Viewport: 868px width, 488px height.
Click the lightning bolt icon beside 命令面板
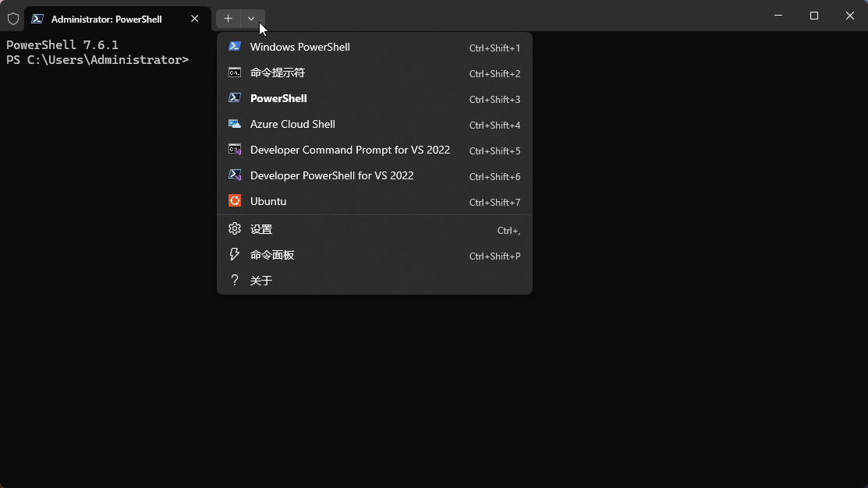tap(235, 254)
